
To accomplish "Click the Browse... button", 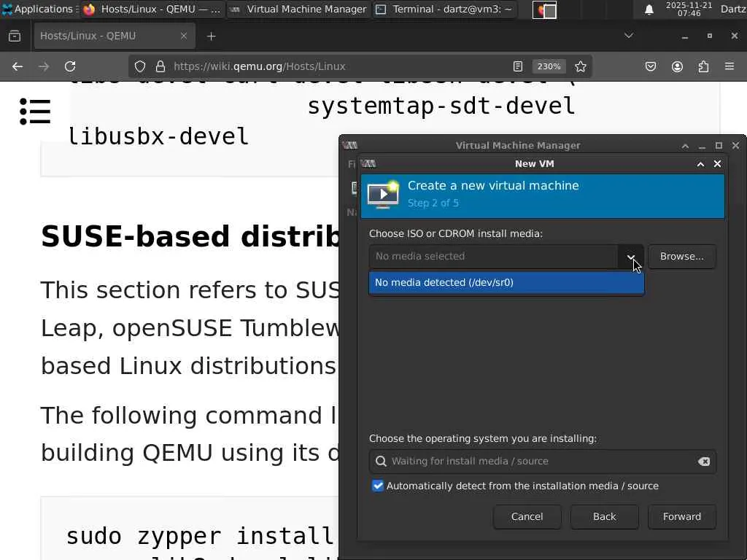I will (x=681, y=257).
